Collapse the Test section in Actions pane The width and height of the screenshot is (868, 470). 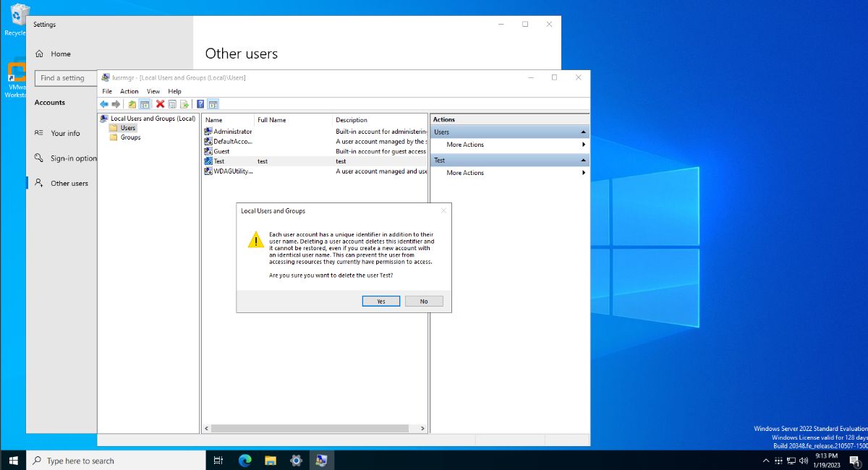(583, 160)
